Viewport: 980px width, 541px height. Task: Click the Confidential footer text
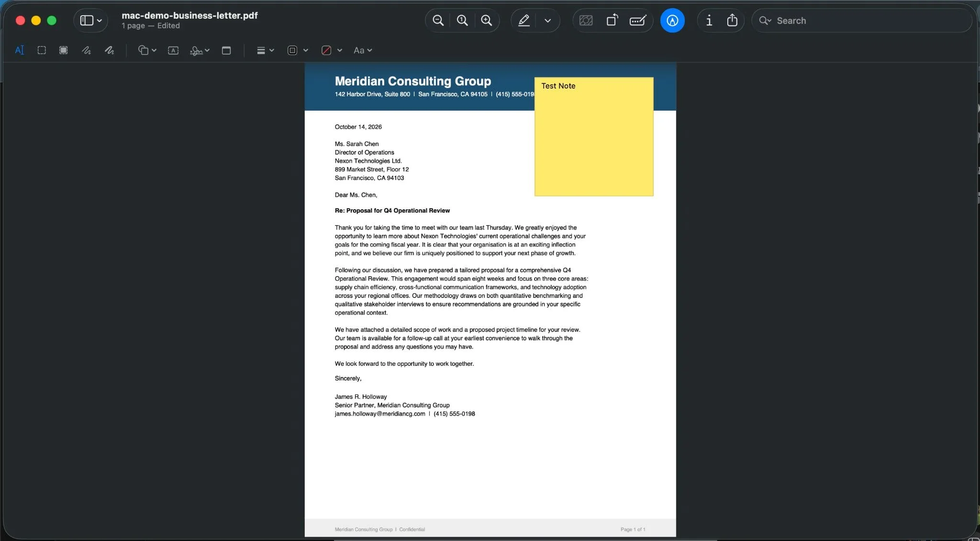(412, 530)
